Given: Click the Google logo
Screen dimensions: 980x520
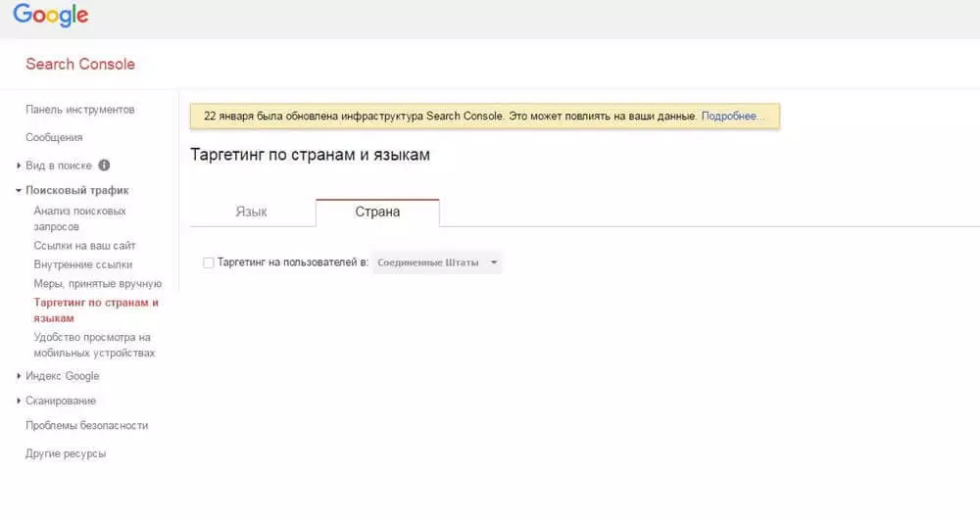Looking at the screenshot, I should click(x=51, y=16).
